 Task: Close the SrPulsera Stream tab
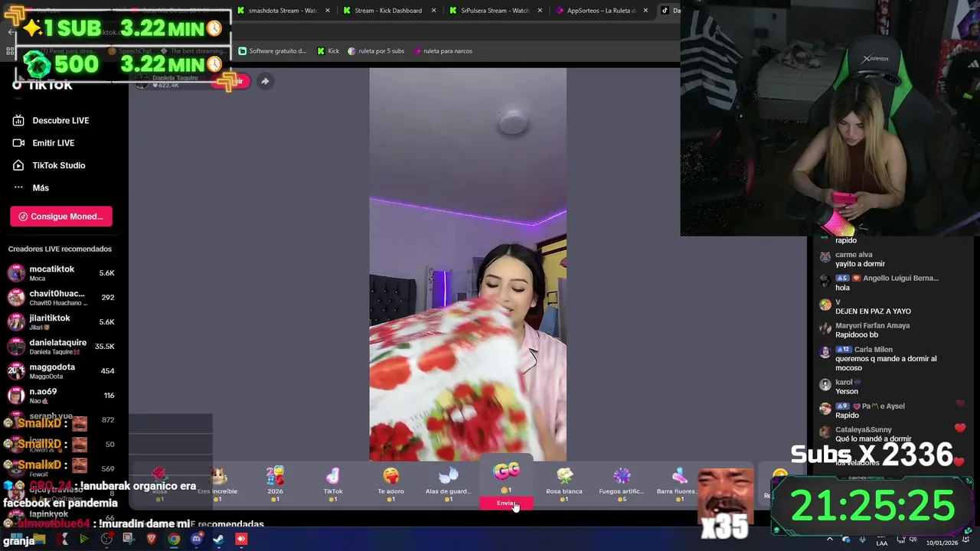click(540, 11)
